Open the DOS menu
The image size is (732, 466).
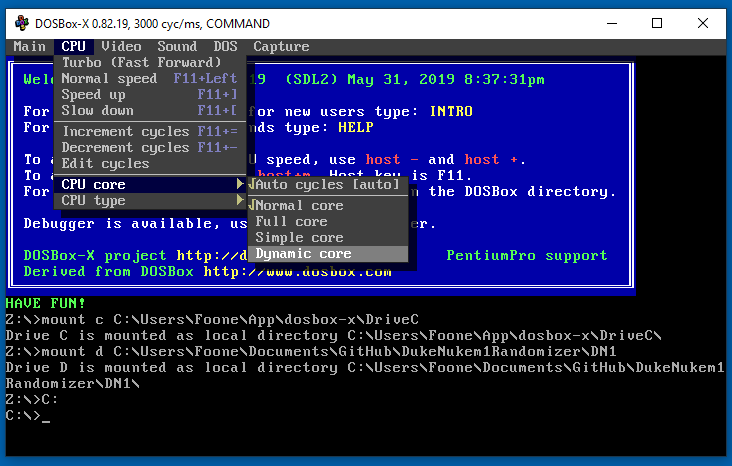(x=225, y=46)
